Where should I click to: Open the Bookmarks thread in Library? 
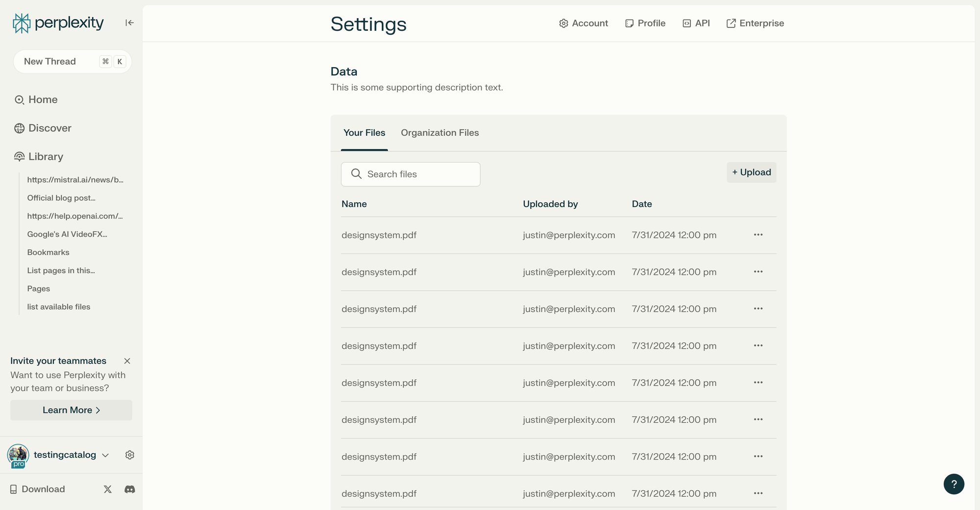pyautogui.click(x=48, y=252)
